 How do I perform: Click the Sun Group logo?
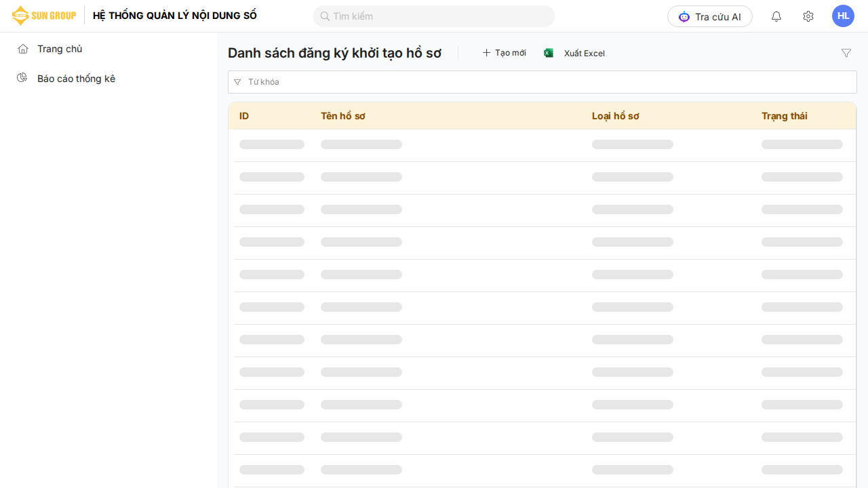[44, 16]
